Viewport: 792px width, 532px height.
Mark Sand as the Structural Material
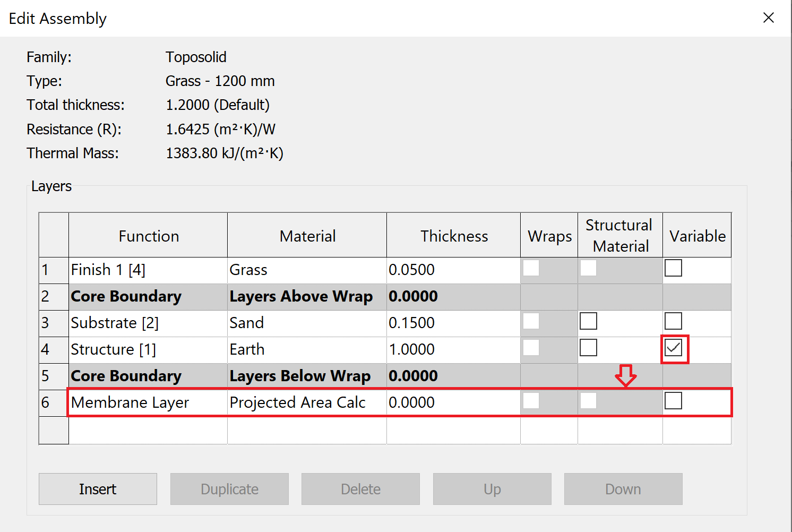point(588,321)
